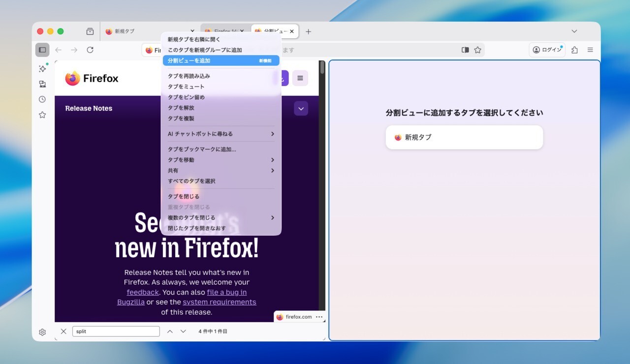This screenshot has width=630, height=364.
Task: Choose タブをピン留め menu entry
Action: (221, 97)
